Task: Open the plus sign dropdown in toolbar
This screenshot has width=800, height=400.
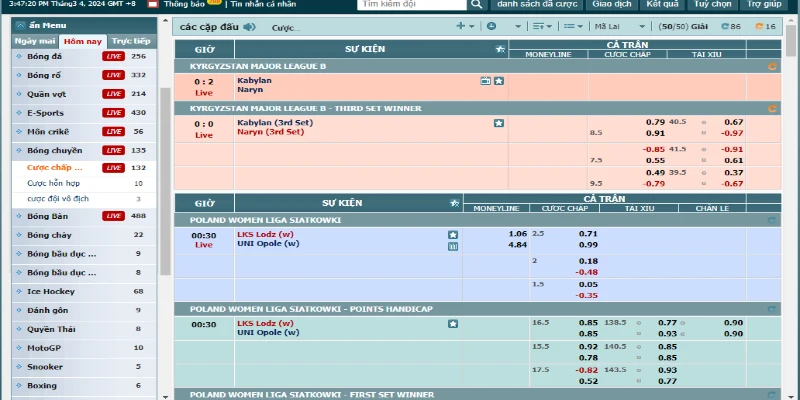Action: tap(465, 26)
